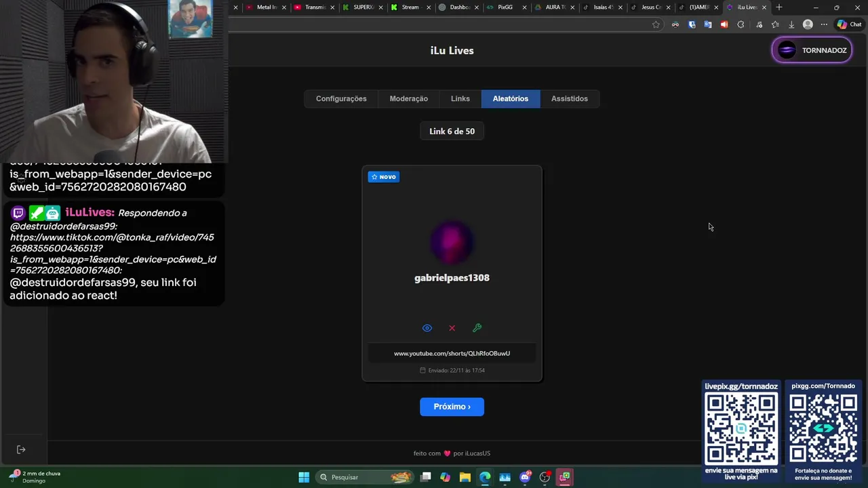Close the iLu Lives browser tab
868x488 pixels.
(x=764, y=7)
